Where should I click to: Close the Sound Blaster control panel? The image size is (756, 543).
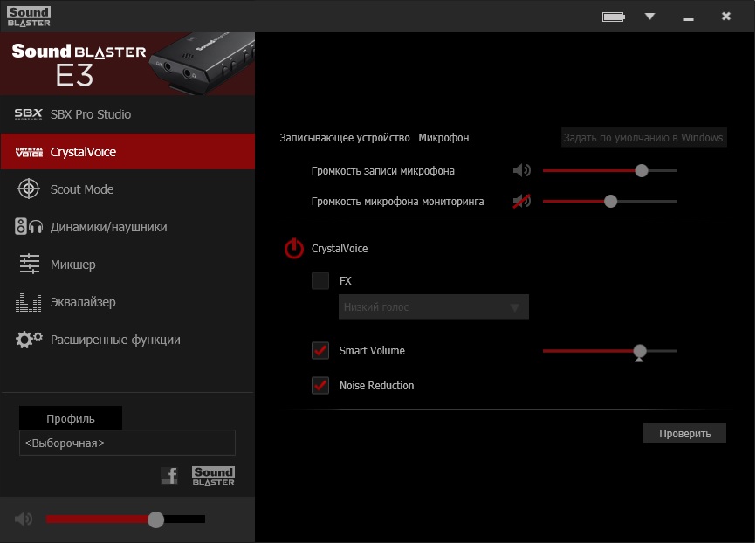tap(726, 17)
